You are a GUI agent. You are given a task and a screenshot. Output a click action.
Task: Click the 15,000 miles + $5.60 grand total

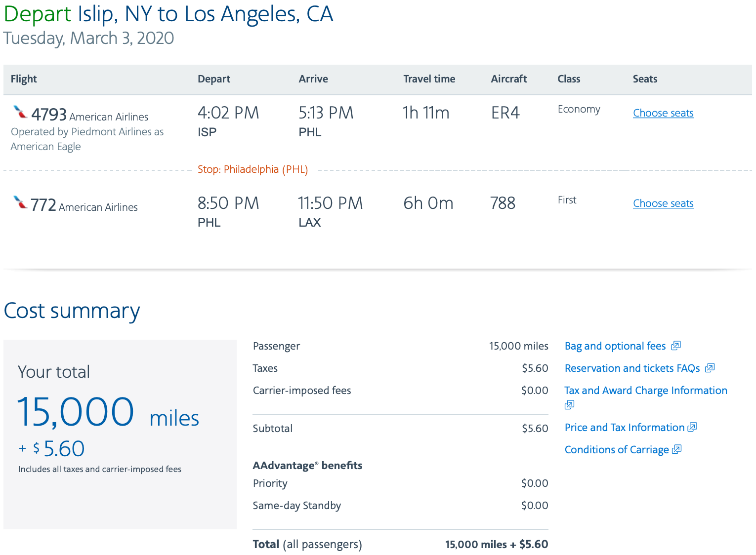[x=497, y=545]
